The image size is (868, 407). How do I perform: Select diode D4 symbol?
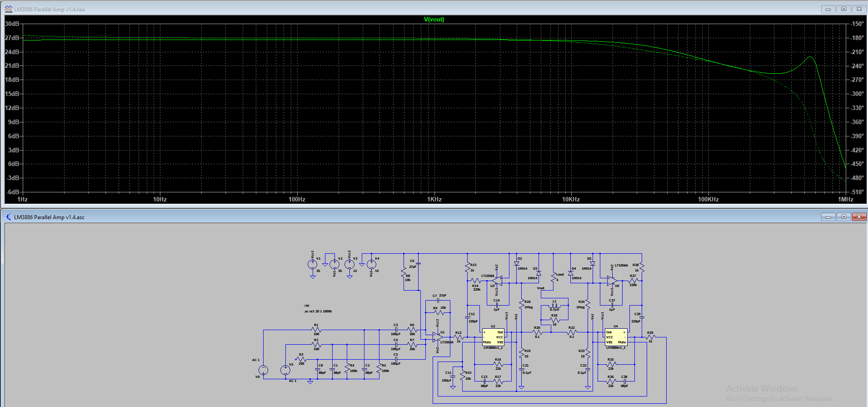point(571,273)
